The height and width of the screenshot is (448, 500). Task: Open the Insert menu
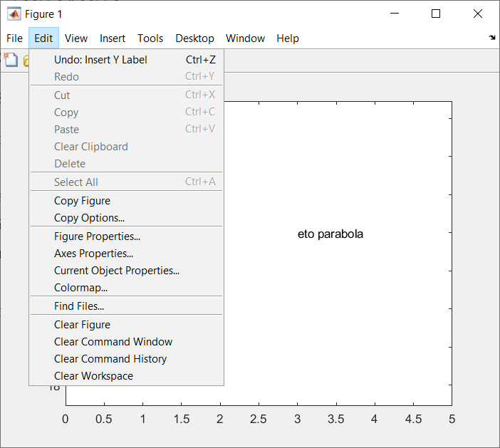(113, 38)
